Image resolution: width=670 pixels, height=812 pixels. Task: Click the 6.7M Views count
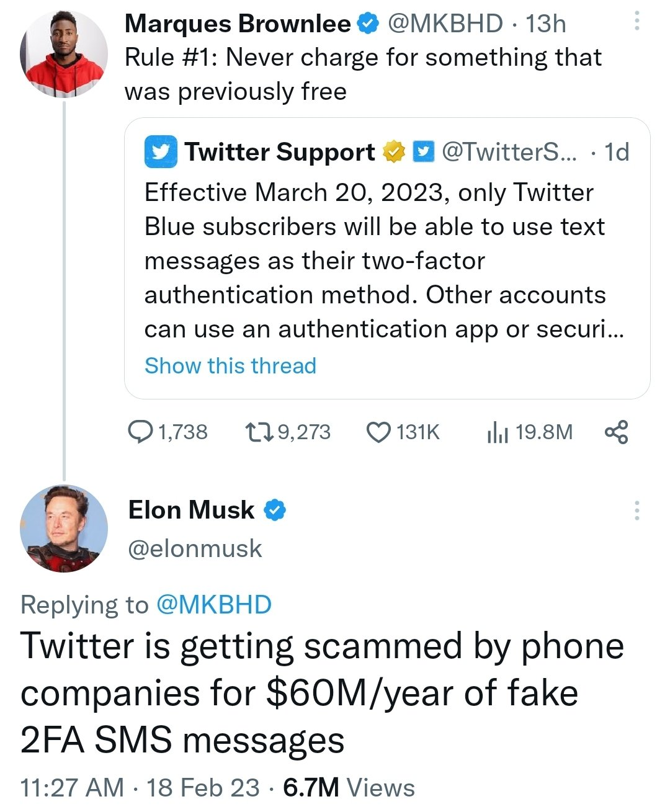349,788
